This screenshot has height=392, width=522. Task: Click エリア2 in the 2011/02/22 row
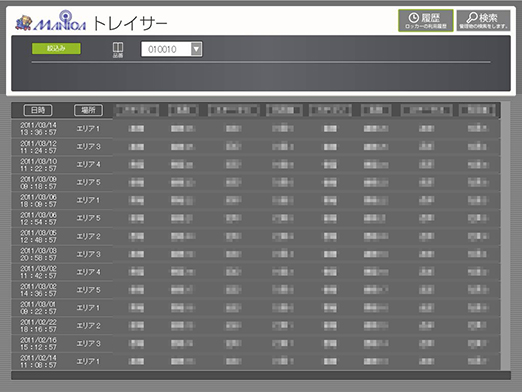88,326
